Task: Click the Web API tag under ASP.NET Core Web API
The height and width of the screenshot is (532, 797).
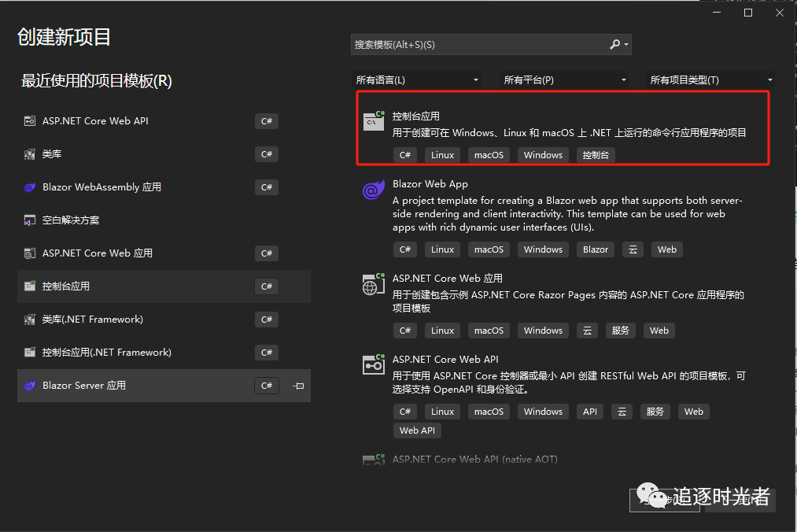Action: click(417, 430)
